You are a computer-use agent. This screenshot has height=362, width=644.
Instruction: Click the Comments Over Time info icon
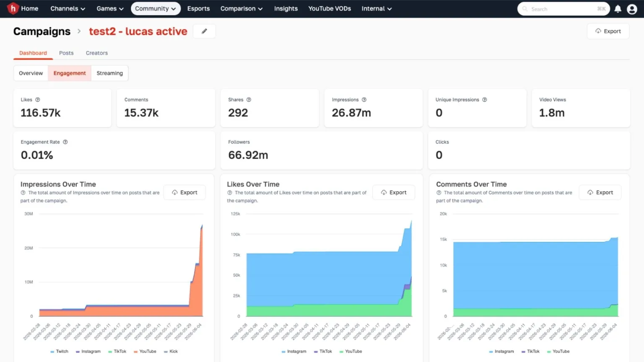[x=439, y=193]
